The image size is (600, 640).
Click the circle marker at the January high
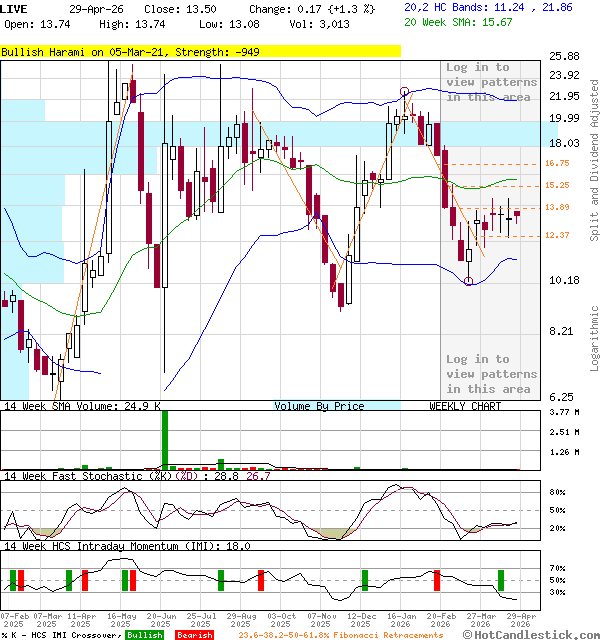(404, 91)
